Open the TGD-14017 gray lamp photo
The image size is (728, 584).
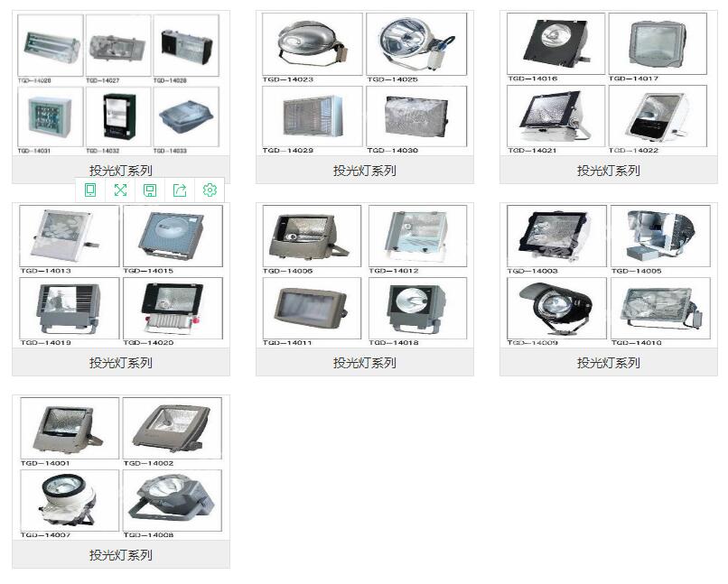[658, 43]
